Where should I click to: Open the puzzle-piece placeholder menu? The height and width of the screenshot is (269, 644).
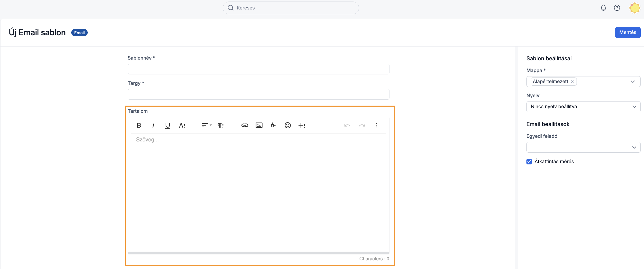pyautogui.click(x=273, y=125)
